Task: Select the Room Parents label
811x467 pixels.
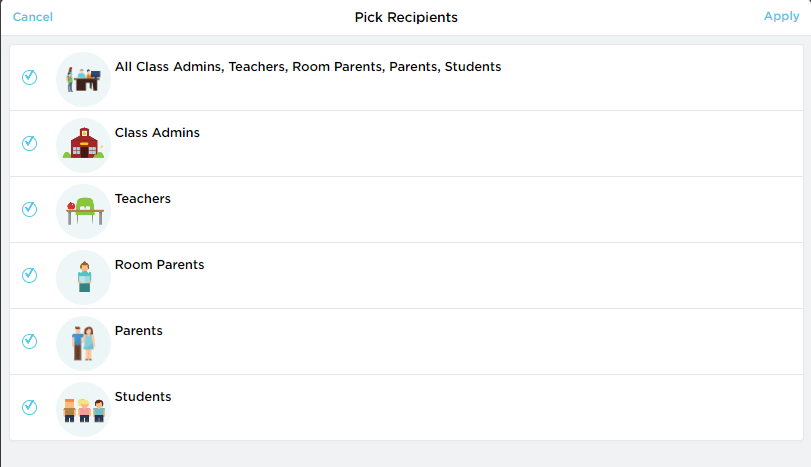Action: (x=159, y=265)
